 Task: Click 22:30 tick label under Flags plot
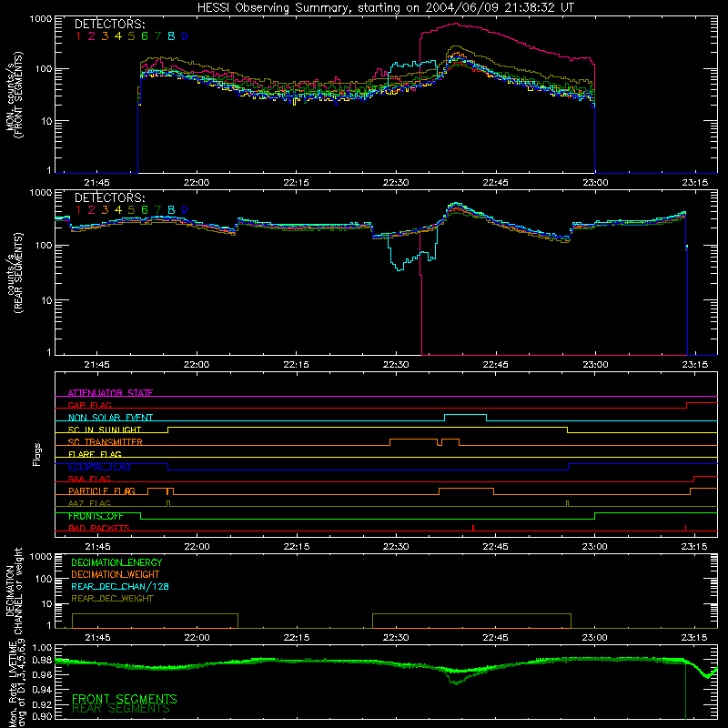click(x=396, y=547)
